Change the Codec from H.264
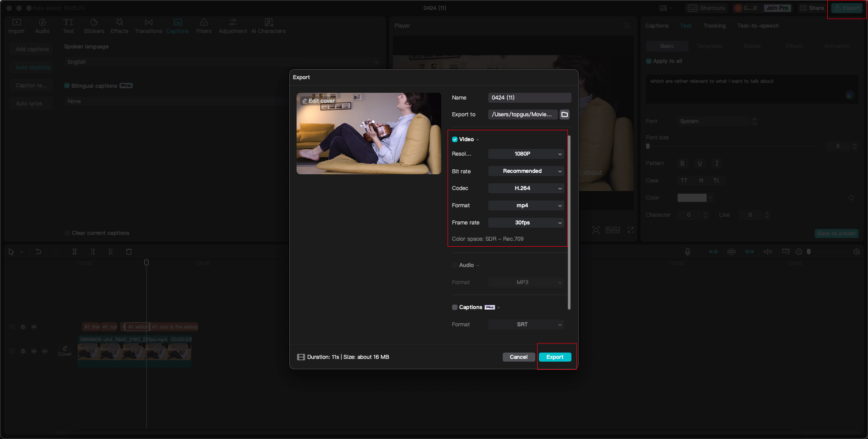 point(526,188)
